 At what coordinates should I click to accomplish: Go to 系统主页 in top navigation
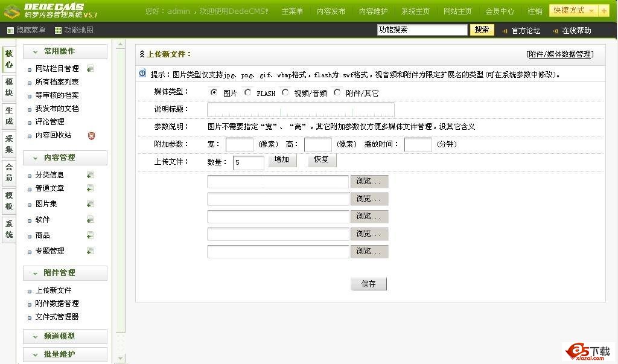415,11
